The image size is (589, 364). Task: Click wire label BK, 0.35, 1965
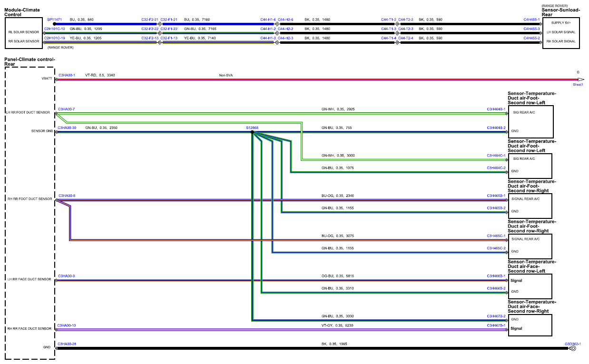click(x=334, y=344)
